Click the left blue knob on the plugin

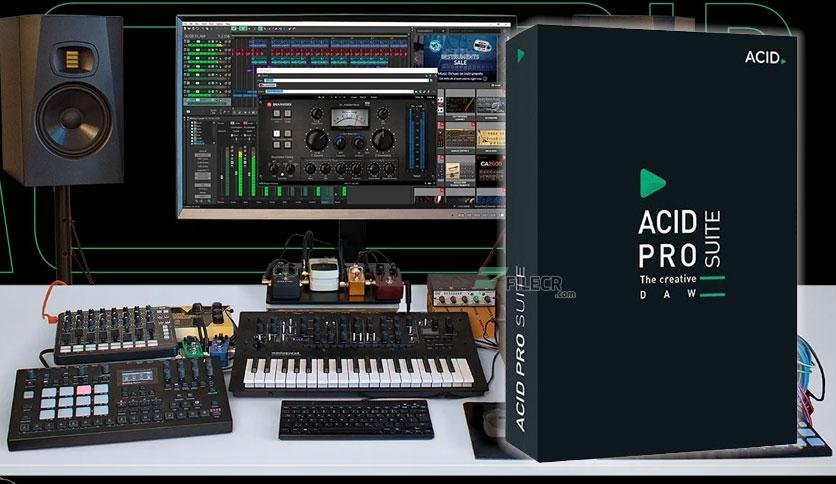339,142
